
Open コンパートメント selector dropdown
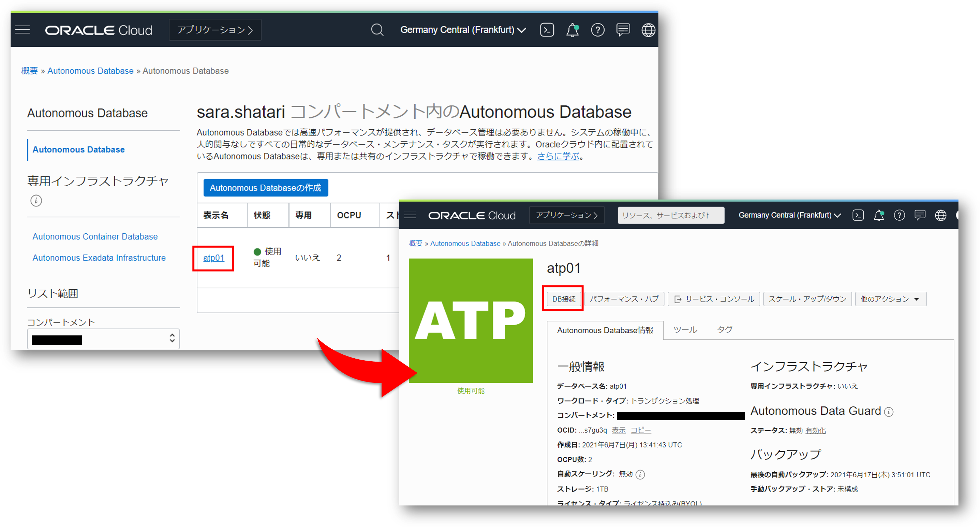[x=103, y=338]
